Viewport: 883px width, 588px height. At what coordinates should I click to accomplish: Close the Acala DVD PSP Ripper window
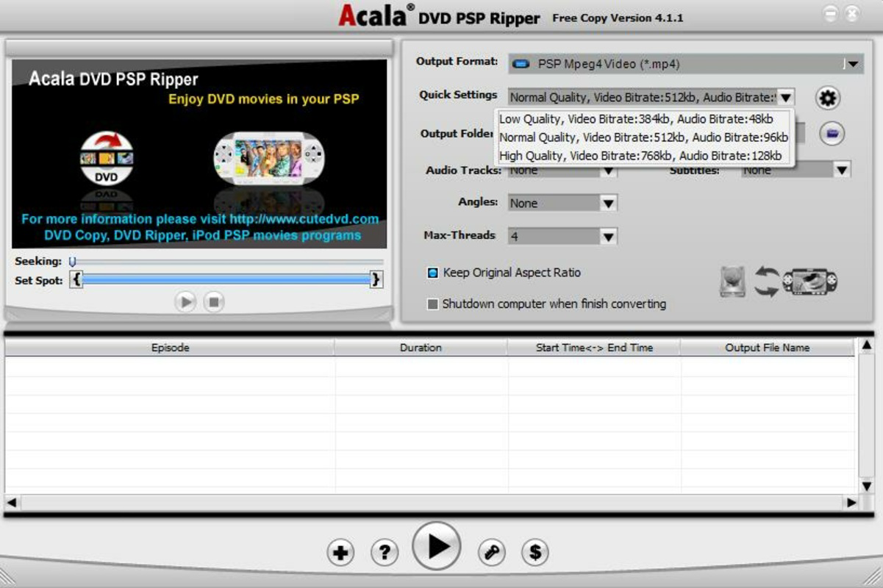853,12
